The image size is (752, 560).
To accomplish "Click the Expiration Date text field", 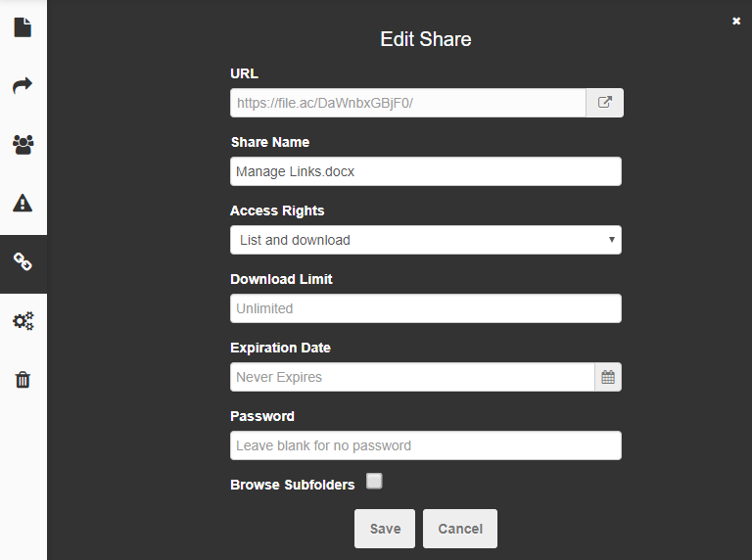I will point(412,377).
